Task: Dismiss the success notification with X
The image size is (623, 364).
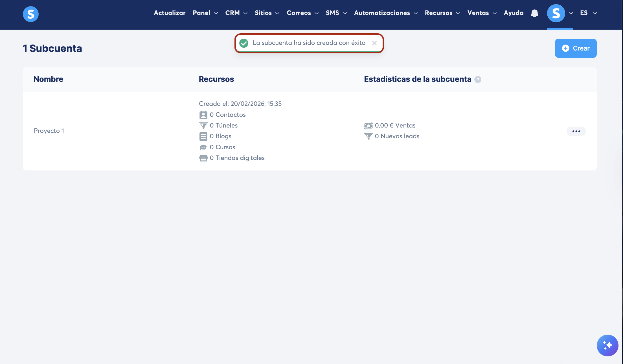Action: click(x=374, y=43)
